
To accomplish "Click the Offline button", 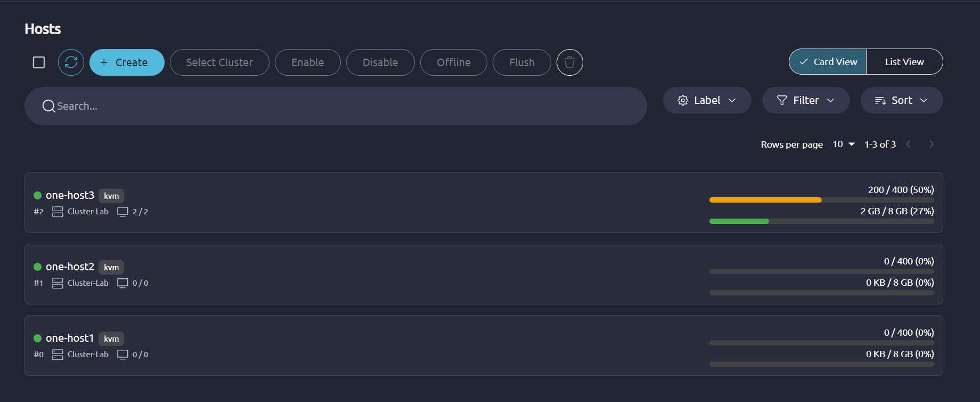I will point(453,62).
